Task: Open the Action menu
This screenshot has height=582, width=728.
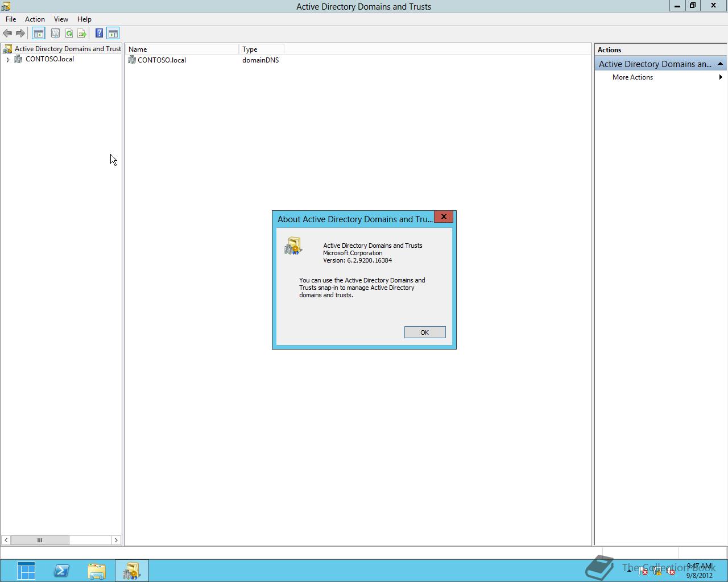Action: 35,19
